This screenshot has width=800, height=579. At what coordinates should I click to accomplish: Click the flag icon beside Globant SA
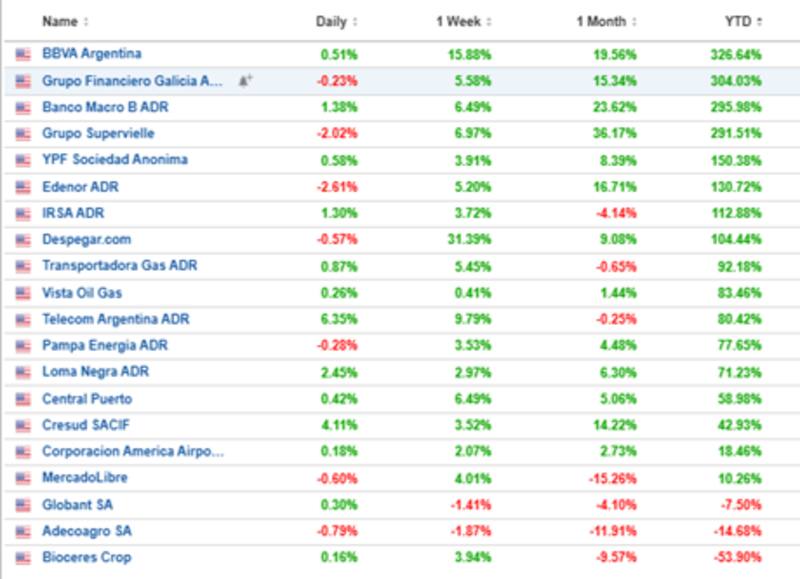pyautogui.click(x=23, y=505)
